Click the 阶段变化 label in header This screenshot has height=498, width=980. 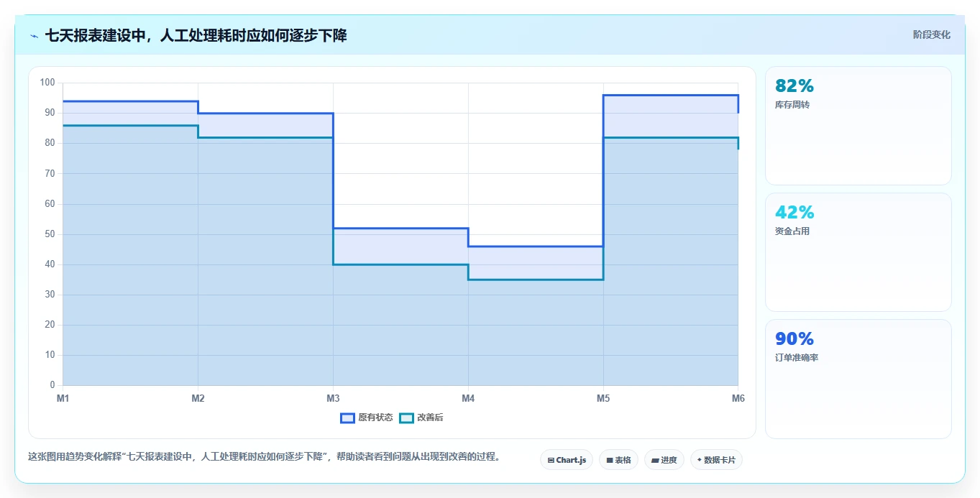pos(932,34)
